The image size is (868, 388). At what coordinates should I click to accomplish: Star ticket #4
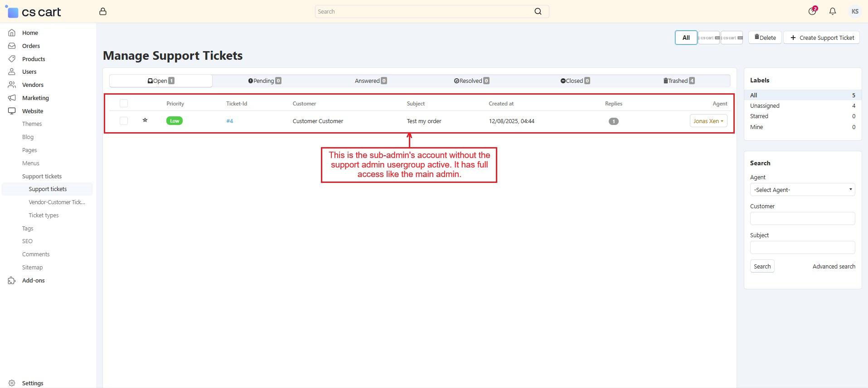pyautogui.click(x=145, y=120)
